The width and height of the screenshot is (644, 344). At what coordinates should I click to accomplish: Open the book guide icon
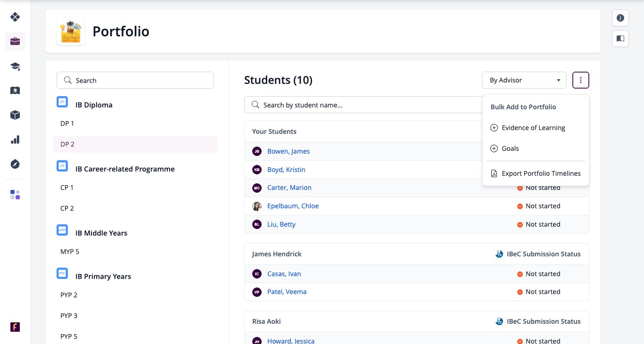620,39
